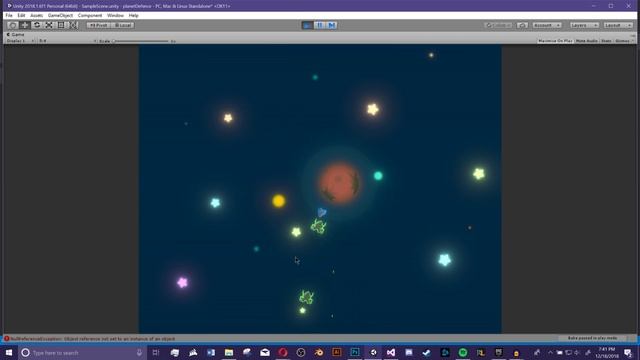Click the NullReferenceException error in status bar

click(x=93, y=339)
